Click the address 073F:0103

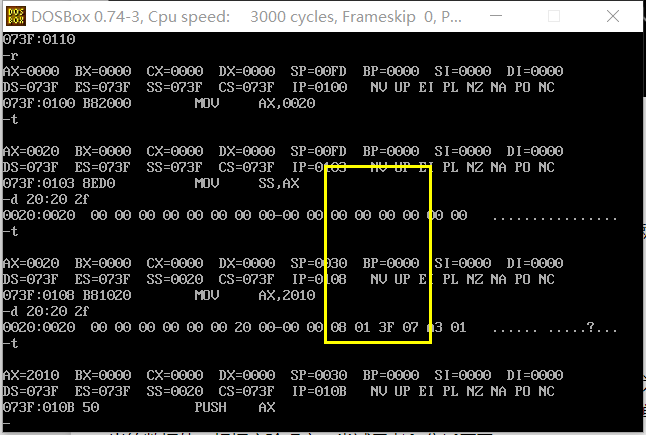39,183
